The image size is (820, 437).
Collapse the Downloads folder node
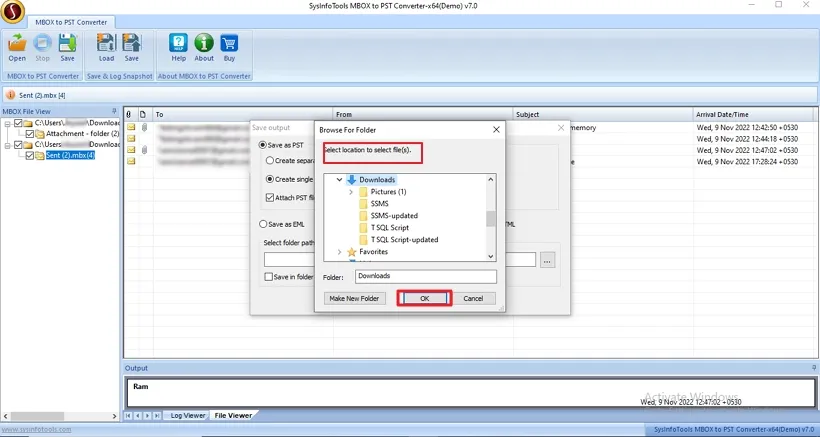coord(339,179)
